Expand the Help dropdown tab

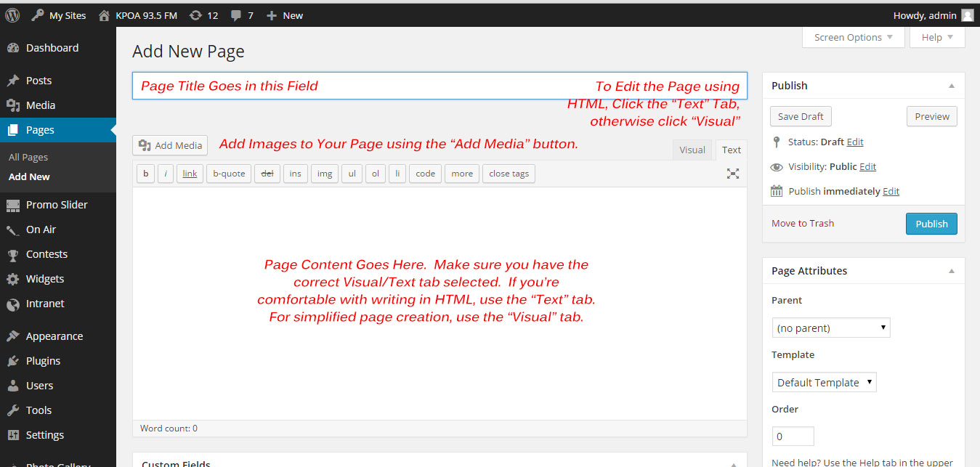point(936,38)
